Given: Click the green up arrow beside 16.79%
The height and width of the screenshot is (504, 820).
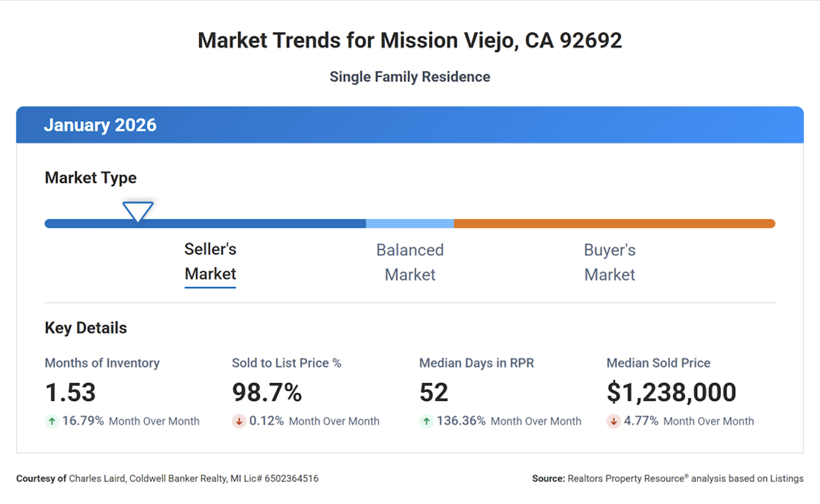Looking at the screenshot, I should click(x=52, y=421).
